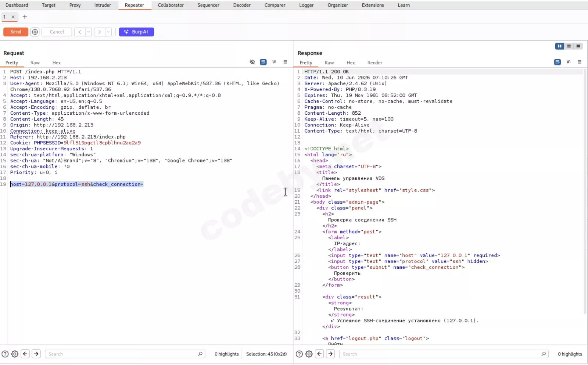Open the Comparer tab
588x365 pixels.
point(275,5)
